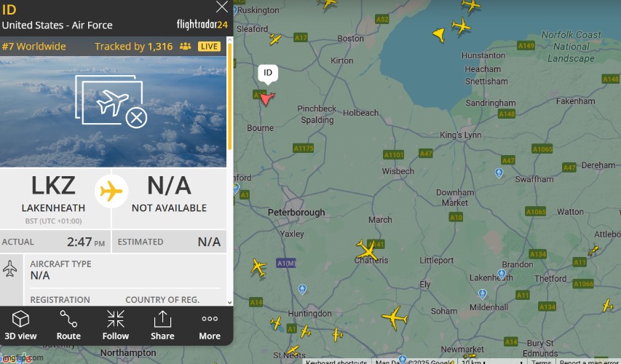The width and height of the screenshot is (621, 364).
Task: Open Keyboard shortcuts for the map
Action: pyautogui.click(x=337, y=362)
